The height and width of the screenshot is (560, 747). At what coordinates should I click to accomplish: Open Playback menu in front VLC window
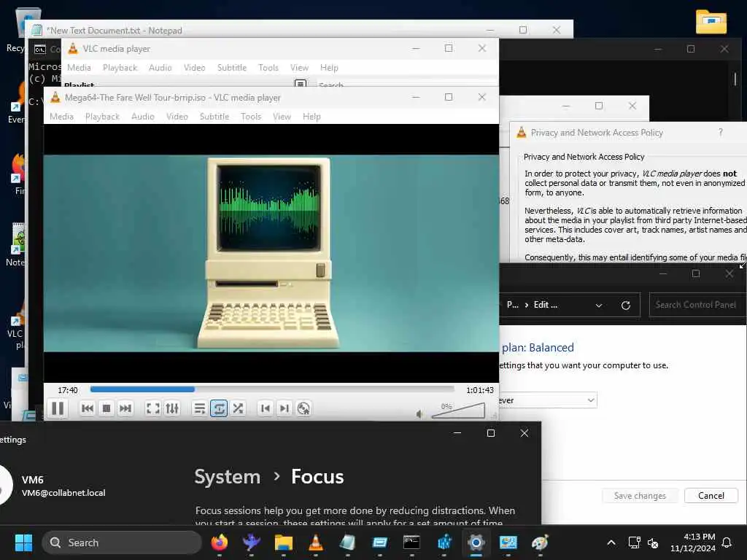(x=102, y=117)
